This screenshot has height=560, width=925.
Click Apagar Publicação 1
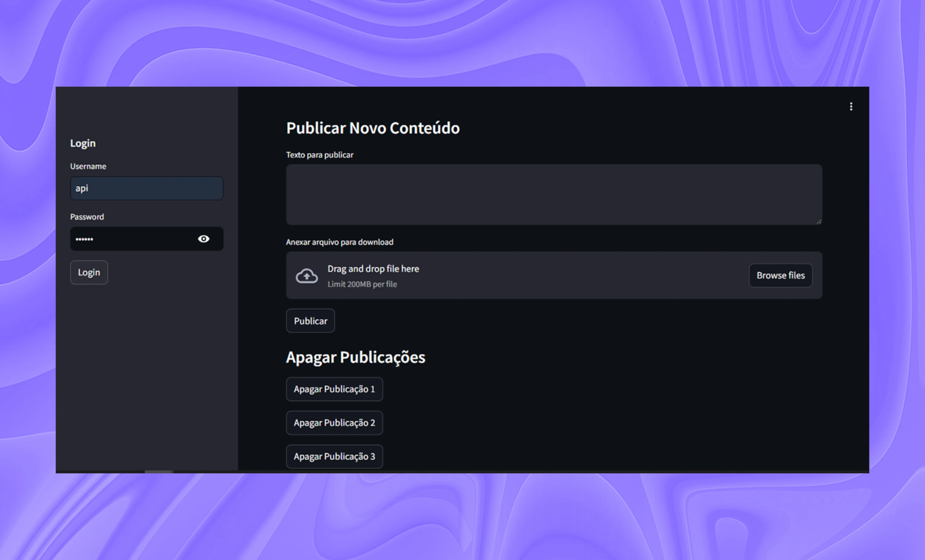pos(334,389)
